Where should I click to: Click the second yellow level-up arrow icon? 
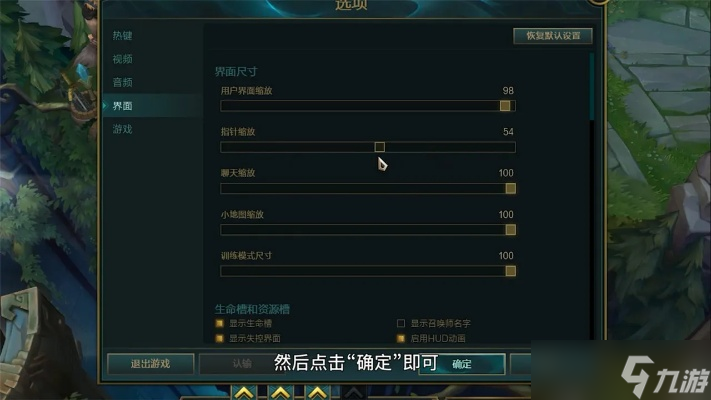281,392
